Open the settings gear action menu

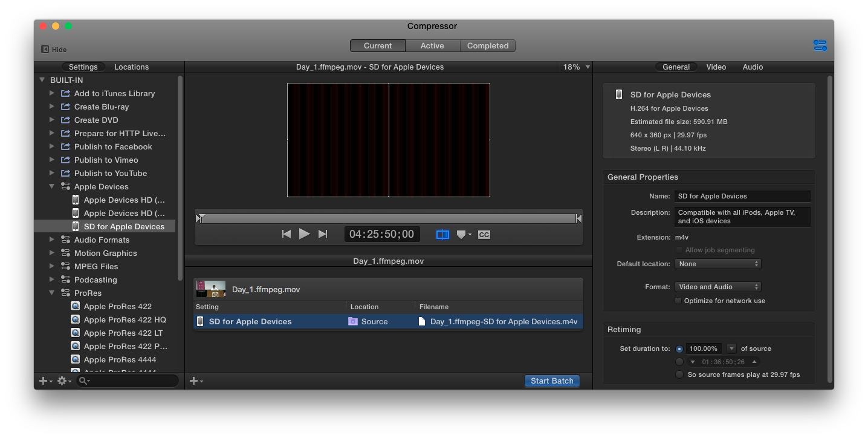63,381
